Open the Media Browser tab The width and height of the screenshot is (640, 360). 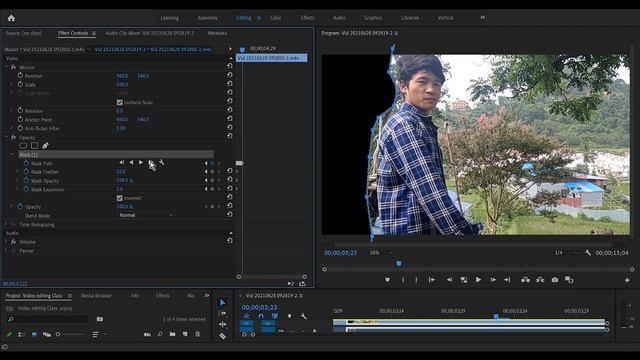point(96,296)
